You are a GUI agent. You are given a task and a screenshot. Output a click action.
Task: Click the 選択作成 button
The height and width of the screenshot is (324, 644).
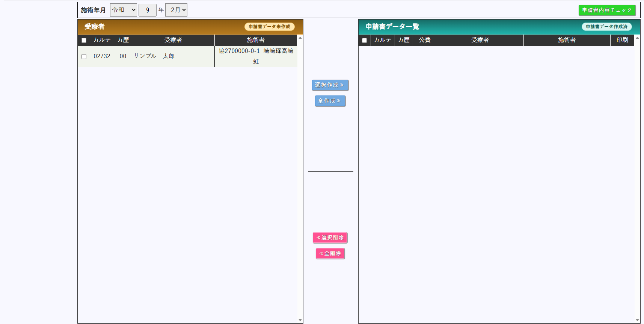(330, 85)
